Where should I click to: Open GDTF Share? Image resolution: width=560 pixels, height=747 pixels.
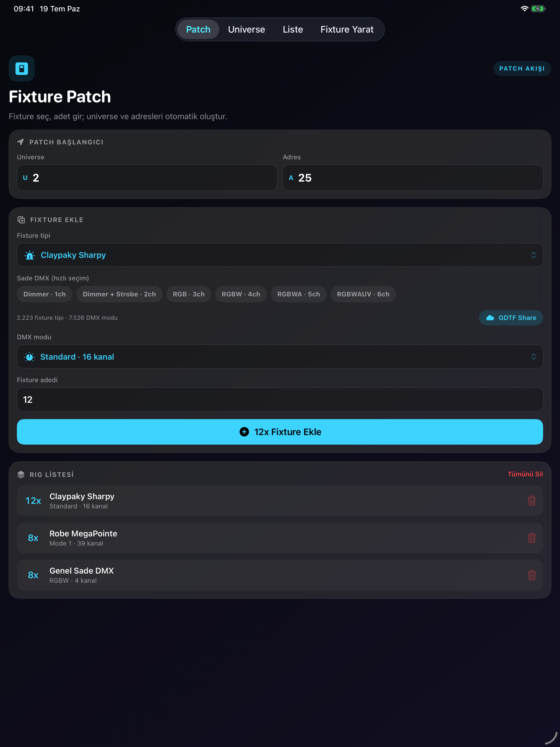coord(511,318)
